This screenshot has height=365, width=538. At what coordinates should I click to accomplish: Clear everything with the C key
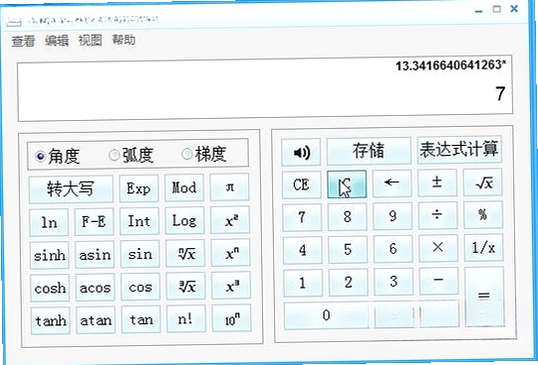click(x=347, y=184)
